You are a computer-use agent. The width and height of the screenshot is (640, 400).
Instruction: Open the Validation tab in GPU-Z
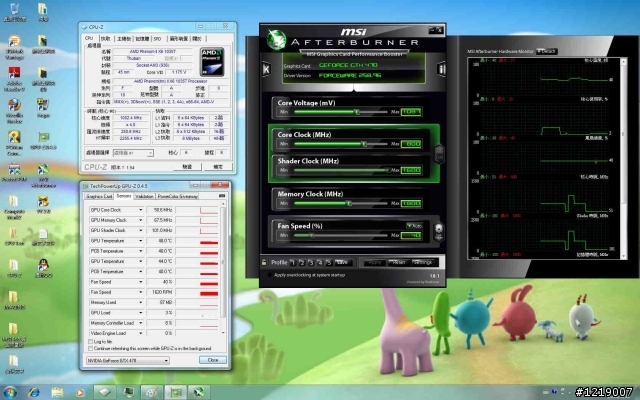144,196
